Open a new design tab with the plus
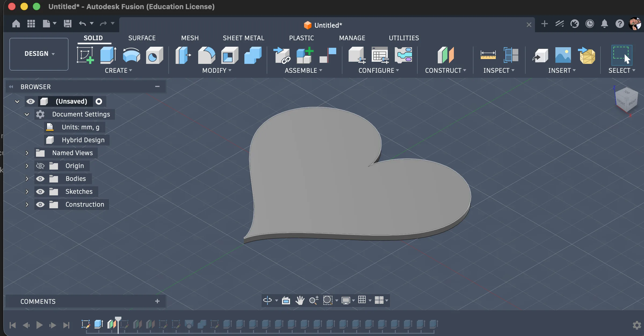This screenshot has height=336, width=644. click(x=544, y=24)
